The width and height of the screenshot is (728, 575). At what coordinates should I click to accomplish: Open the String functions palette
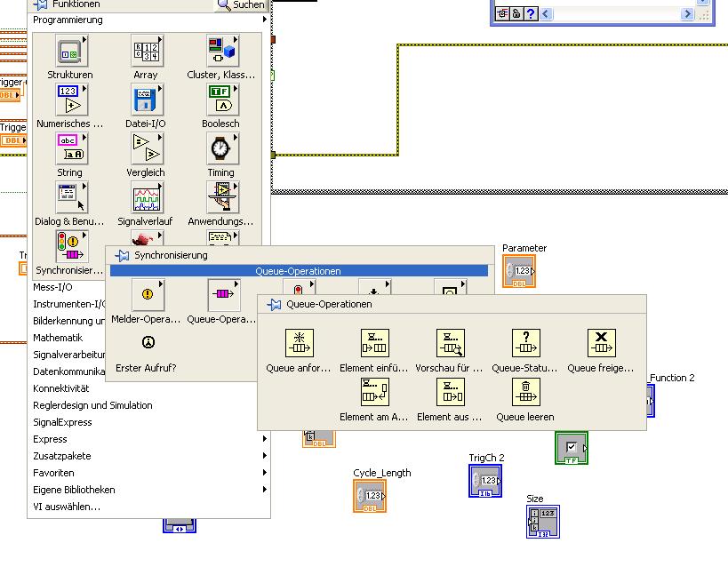click(70, 148)
